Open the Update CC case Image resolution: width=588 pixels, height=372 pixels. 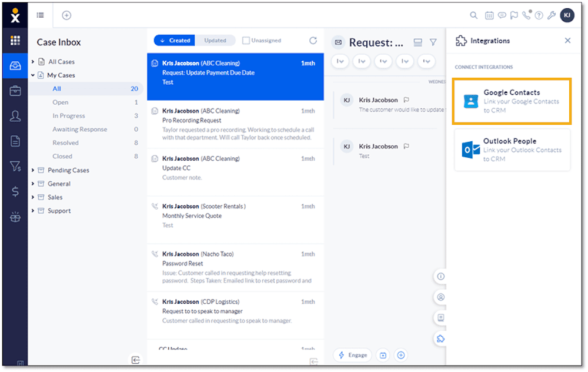(236, 172)
